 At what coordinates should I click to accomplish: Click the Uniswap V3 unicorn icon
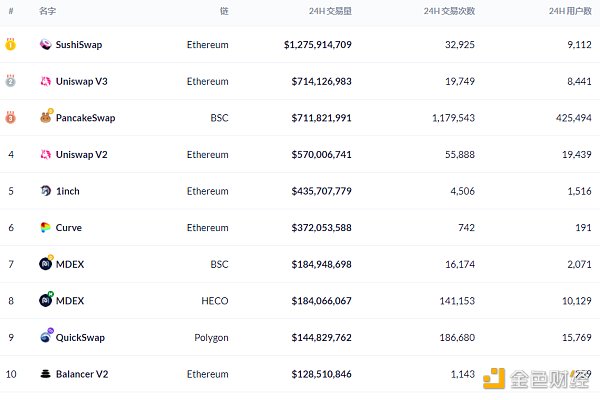45,81
